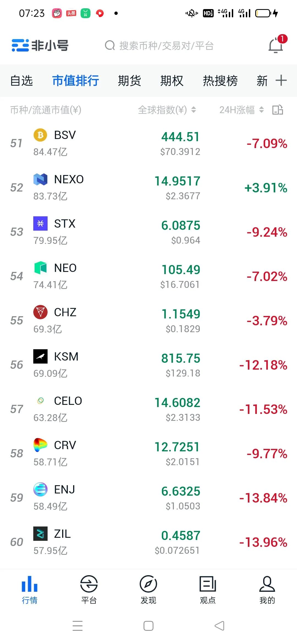
Task: Switch to the 自选 tab
Action: (21, 81)
